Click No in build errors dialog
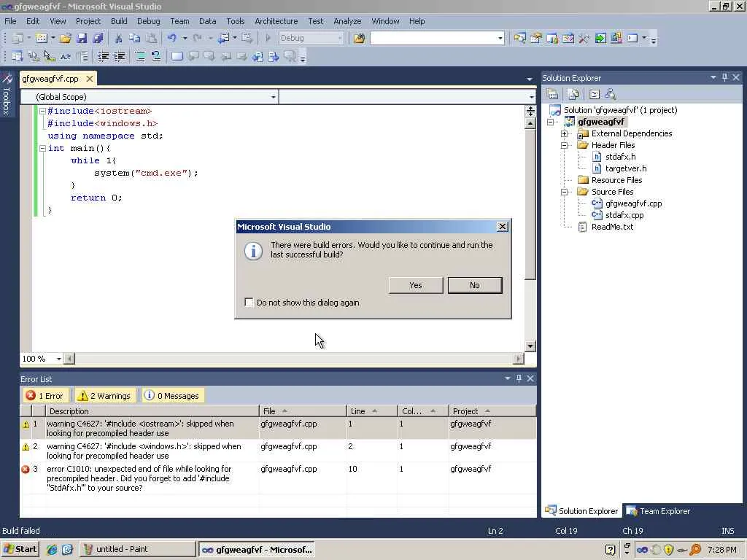 pyautogui.click(x=474, y=285)
